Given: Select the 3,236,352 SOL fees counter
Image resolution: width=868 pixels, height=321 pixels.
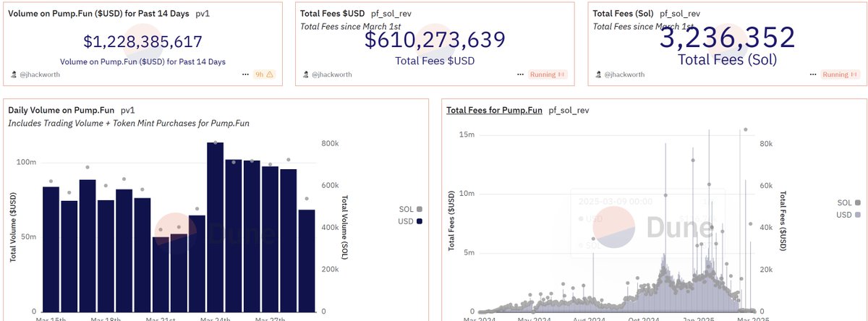Looking at the screenshot, I should pyautogui.click(x=727, y=37).
